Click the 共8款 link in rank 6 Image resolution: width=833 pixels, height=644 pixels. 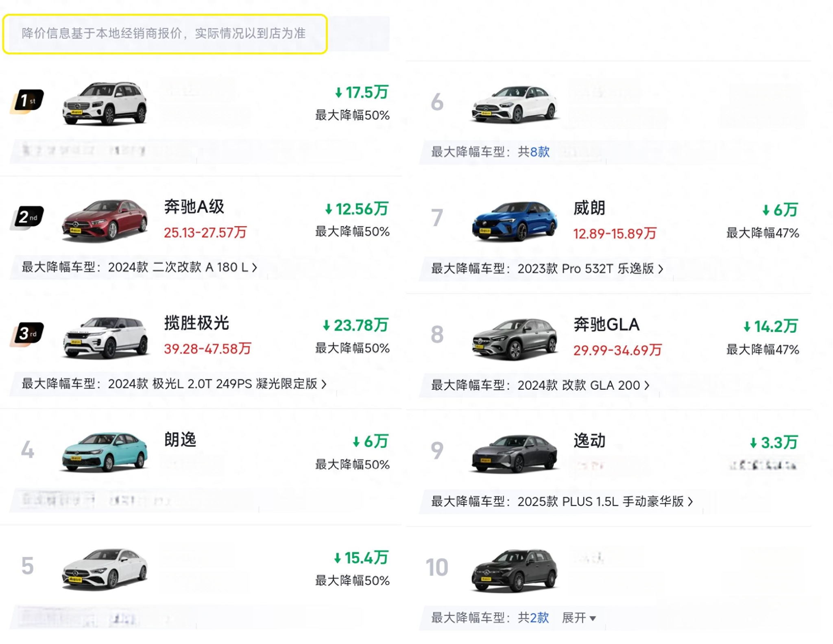click(533, 152)
